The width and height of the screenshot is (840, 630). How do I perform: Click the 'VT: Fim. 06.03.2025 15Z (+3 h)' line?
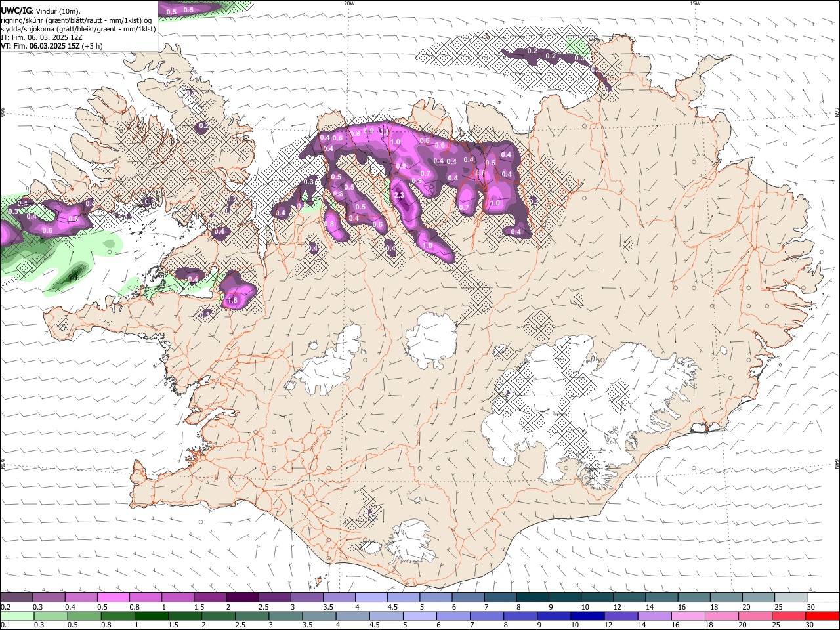tap(51, 46)
